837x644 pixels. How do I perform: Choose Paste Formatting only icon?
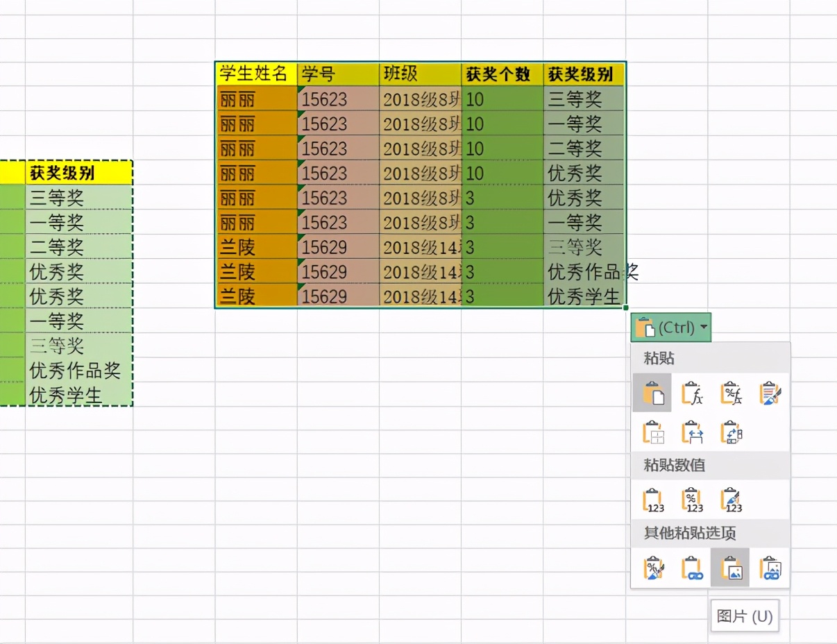(652, 567)
